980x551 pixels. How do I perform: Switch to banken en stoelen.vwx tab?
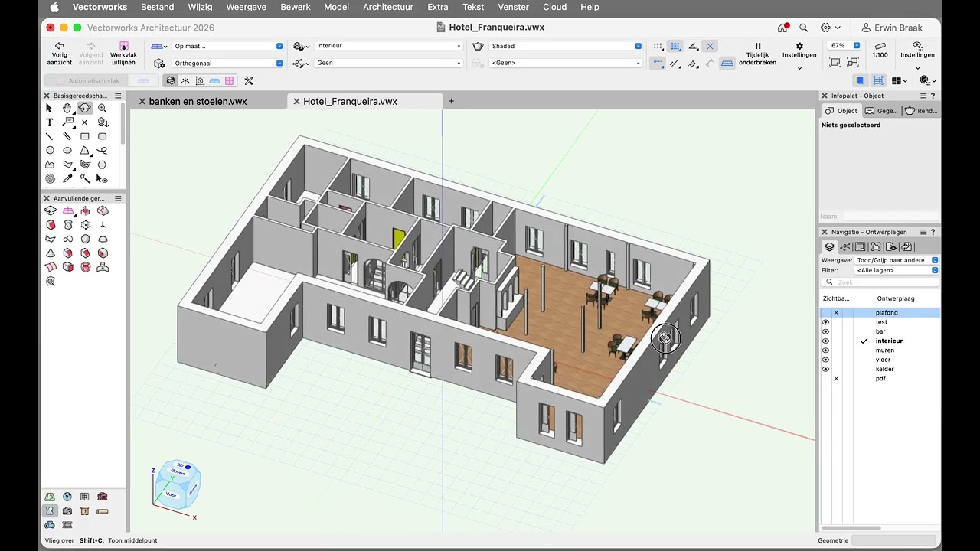pyautogui.click(x=198, y=101)
